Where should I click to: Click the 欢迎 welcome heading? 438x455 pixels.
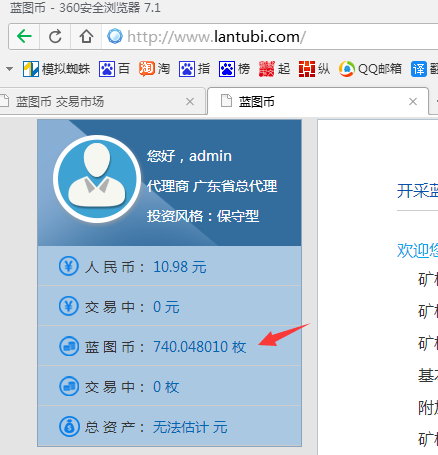click(417, 250)
